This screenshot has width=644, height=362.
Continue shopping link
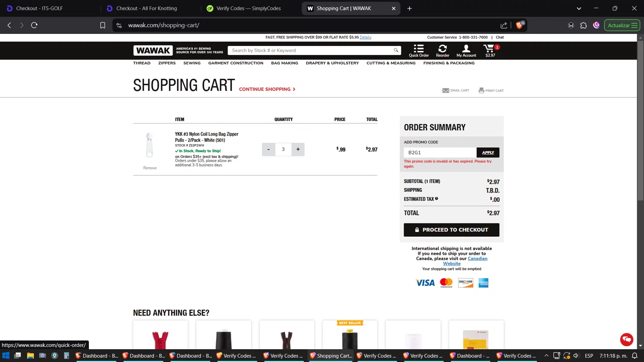267,89
